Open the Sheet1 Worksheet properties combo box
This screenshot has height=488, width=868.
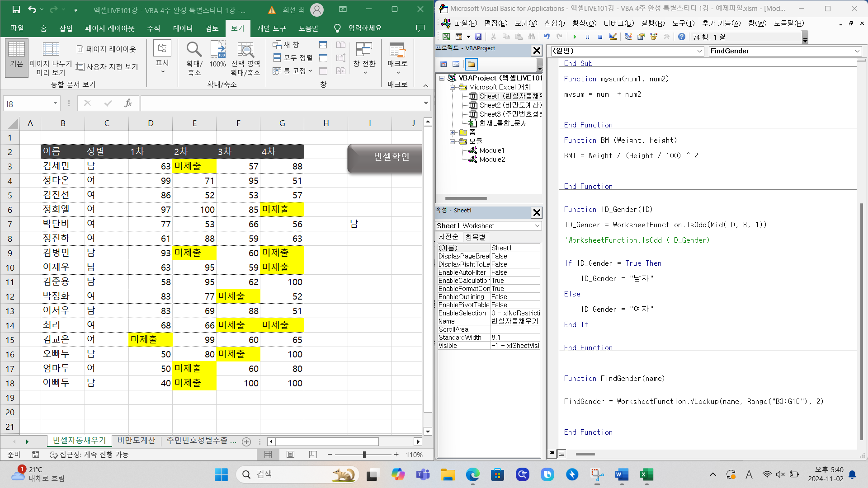[x=537, y=226]
